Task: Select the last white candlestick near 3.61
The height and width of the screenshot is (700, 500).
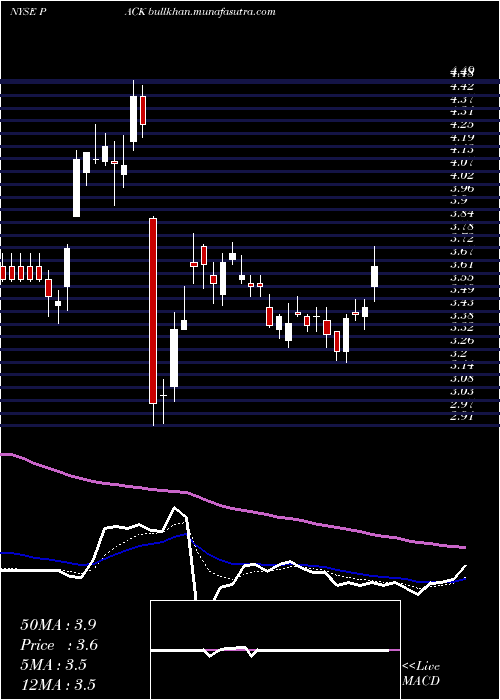Action: point(374,276)
